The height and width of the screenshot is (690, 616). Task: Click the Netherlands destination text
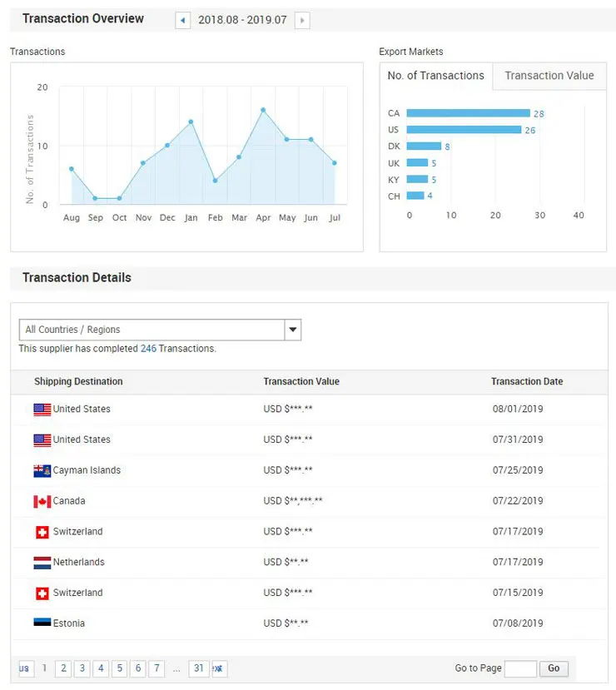[79, 562]
